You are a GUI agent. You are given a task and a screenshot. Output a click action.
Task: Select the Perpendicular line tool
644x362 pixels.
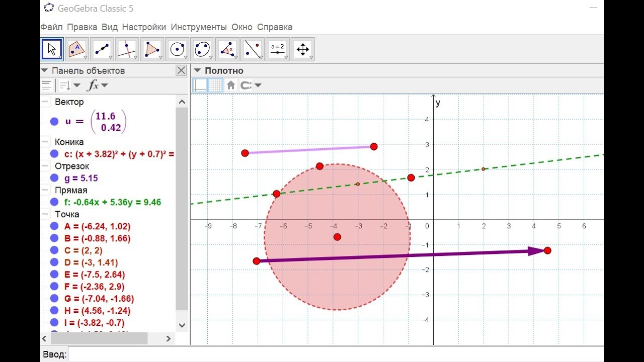(127, 49)
